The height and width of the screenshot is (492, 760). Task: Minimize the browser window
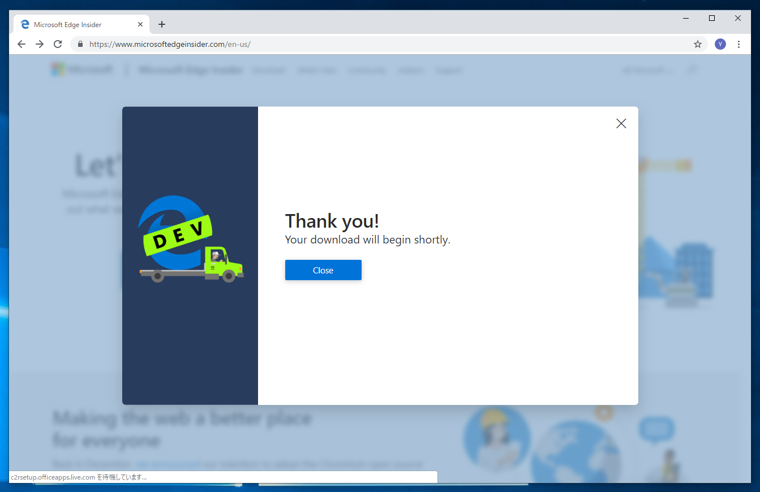point(686,18)
